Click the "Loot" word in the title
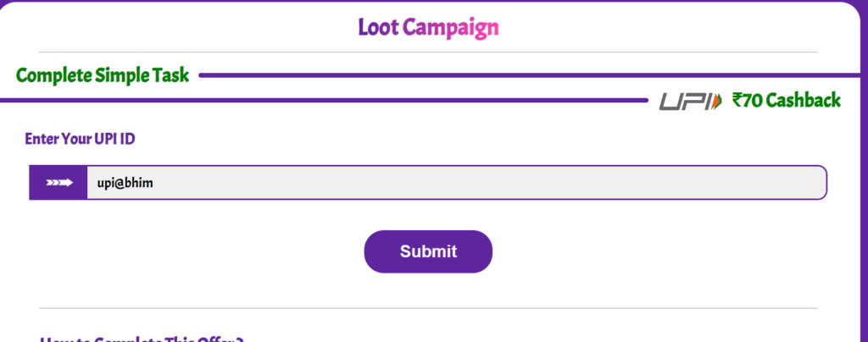 [x=378, y=27]
